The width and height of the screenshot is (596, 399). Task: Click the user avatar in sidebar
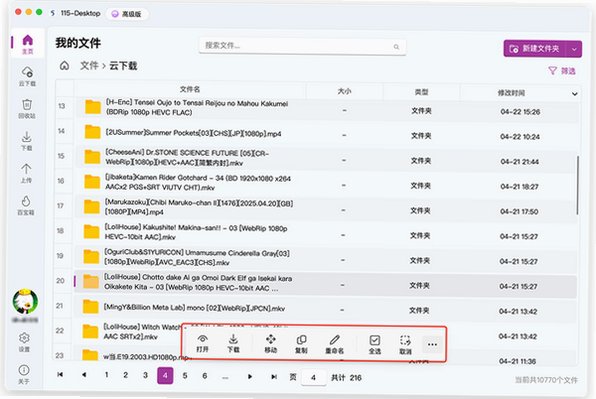[25, 302]
